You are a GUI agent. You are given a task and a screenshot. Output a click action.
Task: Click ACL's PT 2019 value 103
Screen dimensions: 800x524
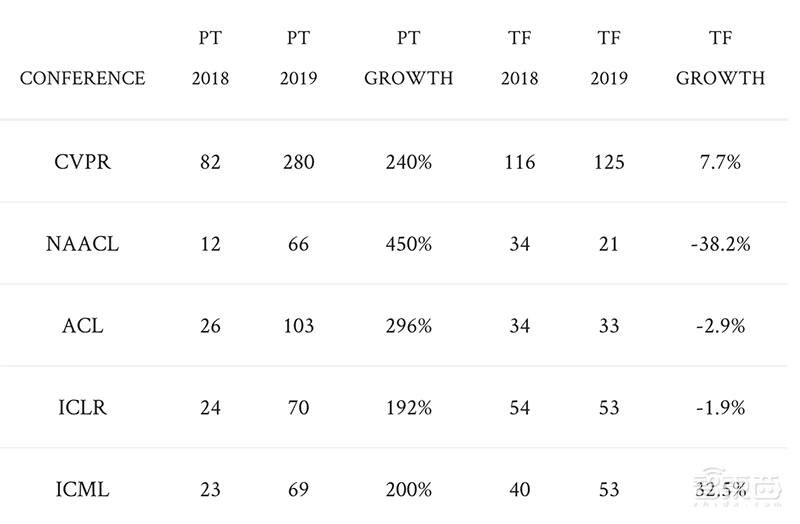pos(297,326)
